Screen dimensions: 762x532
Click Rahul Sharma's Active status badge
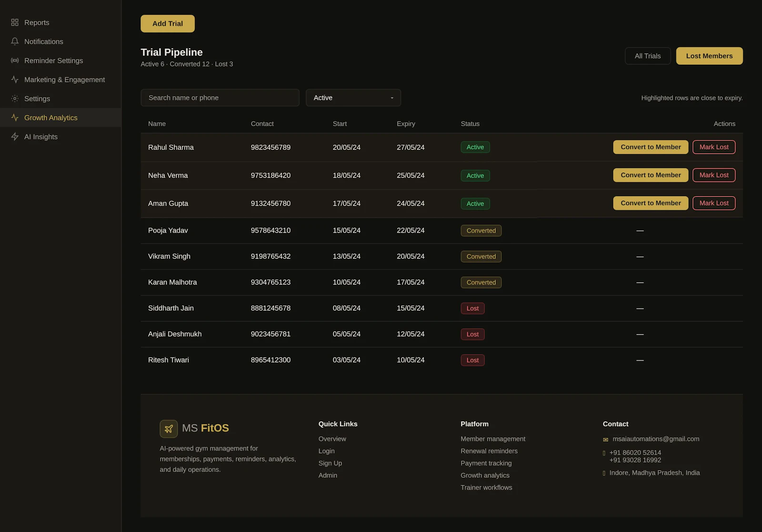click(475, 147)
